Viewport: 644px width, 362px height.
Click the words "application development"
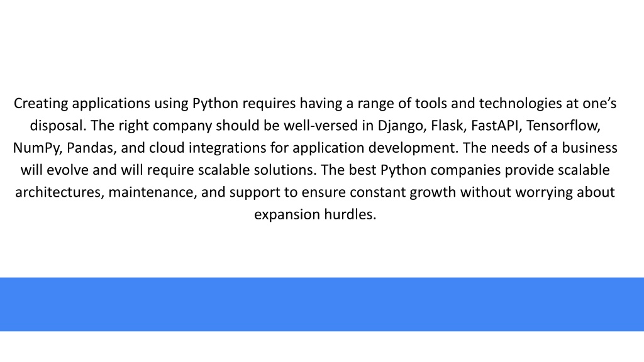(x=375, y=148)
